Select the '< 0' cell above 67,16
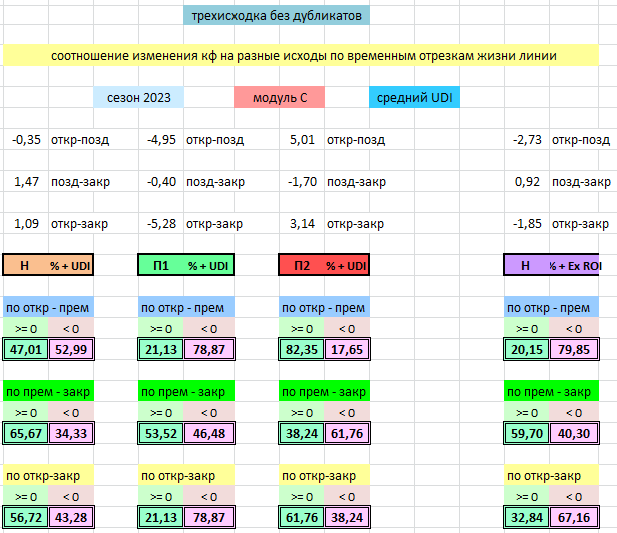The height and width of the screenshot is (533, 617). pos(574,497)
